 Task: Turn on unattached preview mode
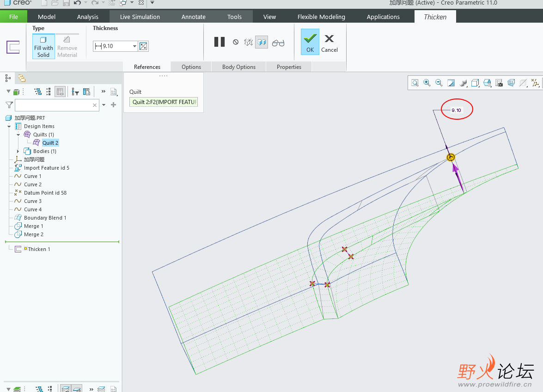point(248,42)
